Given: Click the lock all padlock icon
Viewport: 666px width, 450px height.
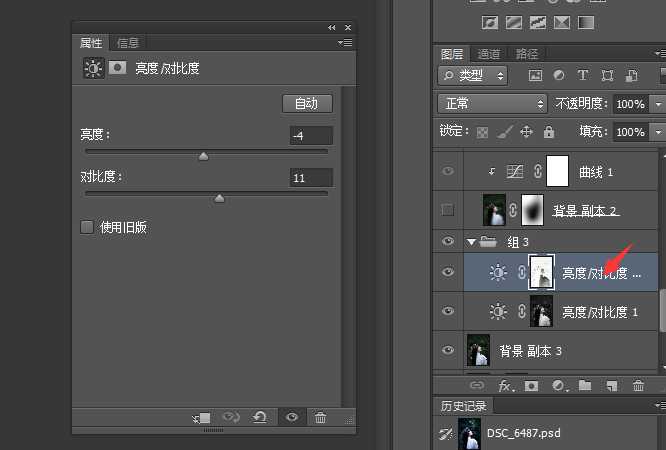Looking at the screenshot, I should tap(548, 131).
